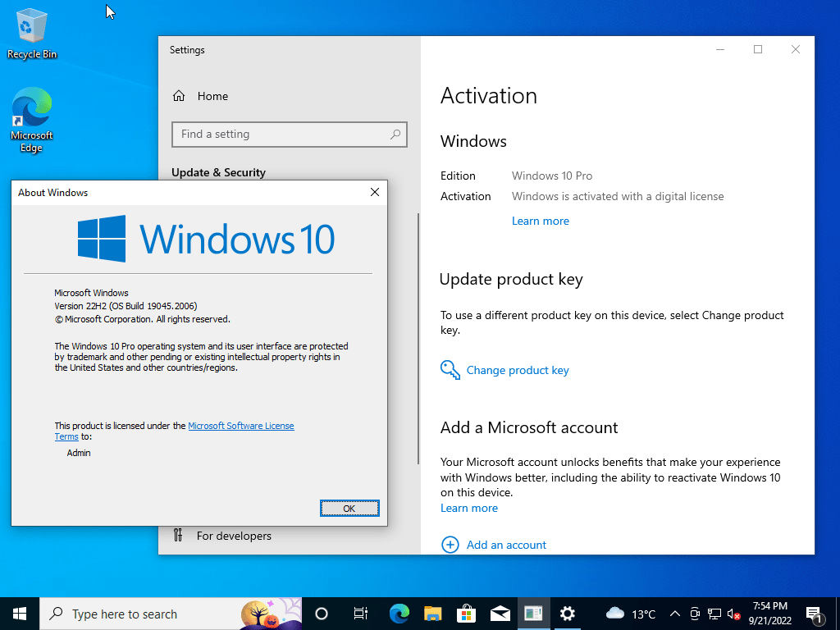Open Task View on the taskbar
Screen dimensions: 840x630
click(x=361, y=614)
